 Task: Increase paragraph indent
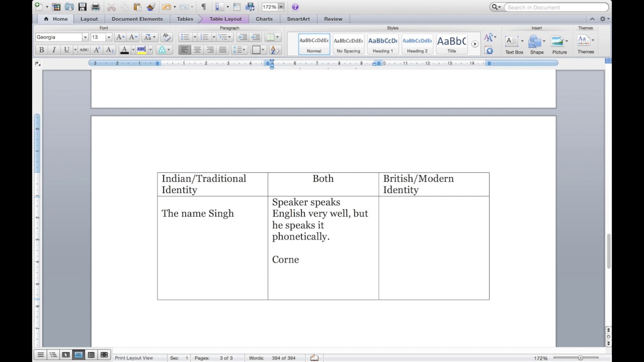coord(256,37)
